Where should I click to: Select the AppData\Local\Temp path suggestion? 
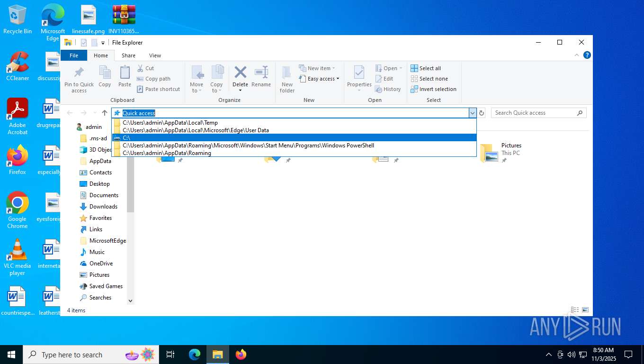click(294, 122)
